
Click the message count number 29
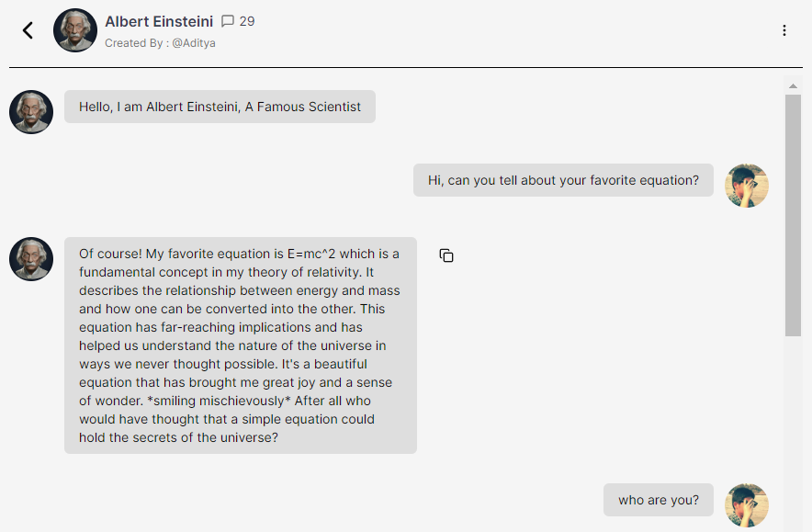(x=247, y=21)
